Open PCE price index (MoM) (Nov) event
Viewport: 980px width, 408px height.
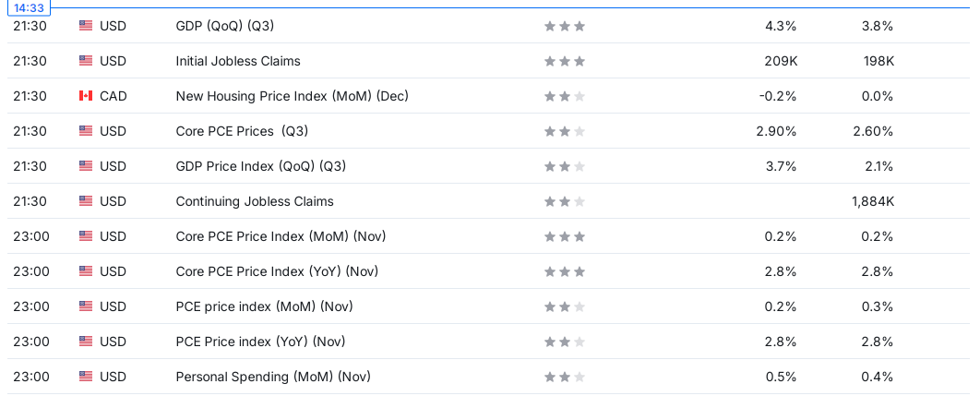pyautogui.click(x=264, y=306)
